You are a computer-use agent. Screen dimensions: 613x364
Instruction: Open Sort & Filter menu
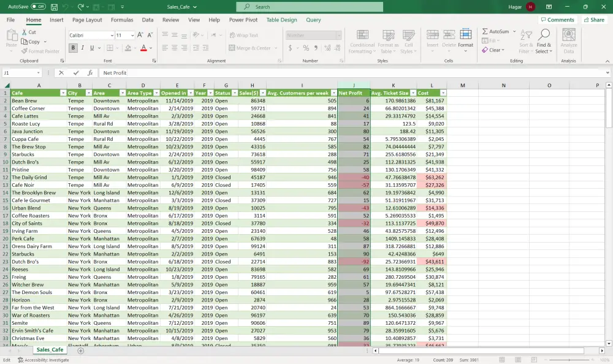point(526,41)
